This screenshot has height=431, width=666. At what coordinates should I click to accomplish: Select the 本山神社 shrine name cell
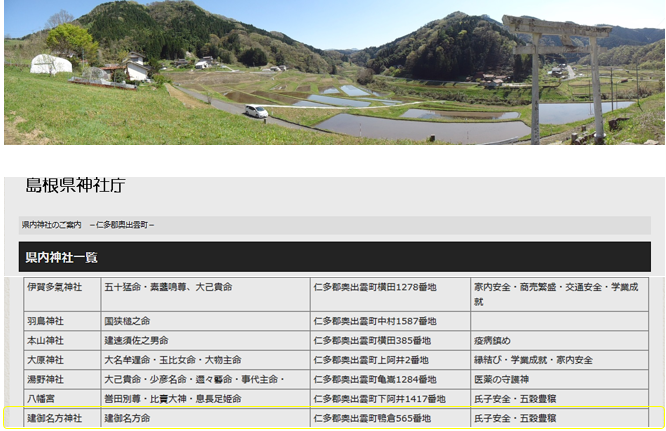tap(62, 341)
